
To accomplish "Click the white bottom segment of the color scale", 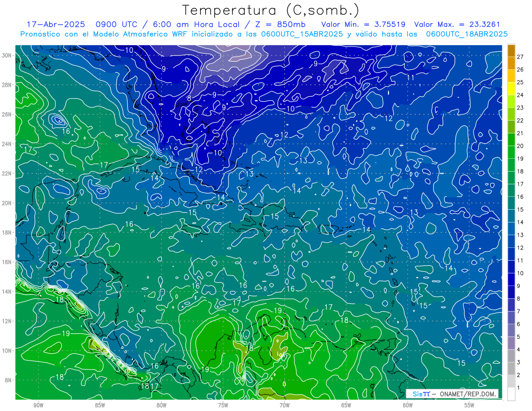I will [511, 394].
